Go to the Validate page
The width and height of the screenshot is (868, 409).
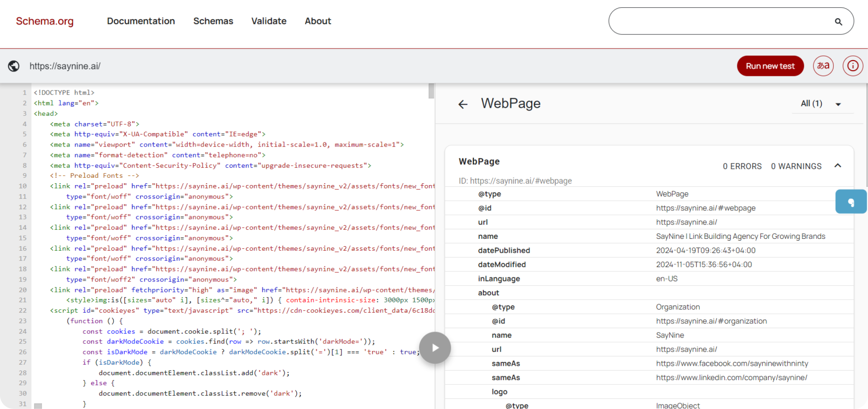coord(269,21)
